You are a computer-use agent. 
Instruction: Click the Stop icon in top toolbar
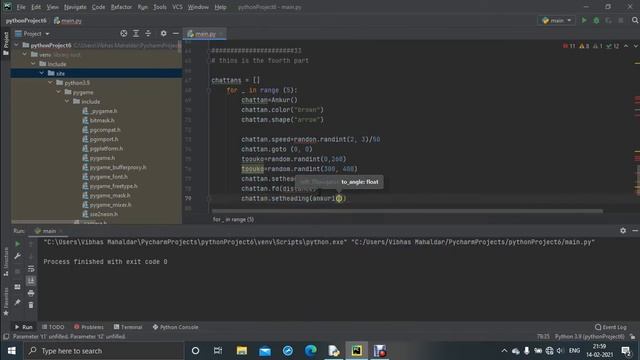pos(621,20)
